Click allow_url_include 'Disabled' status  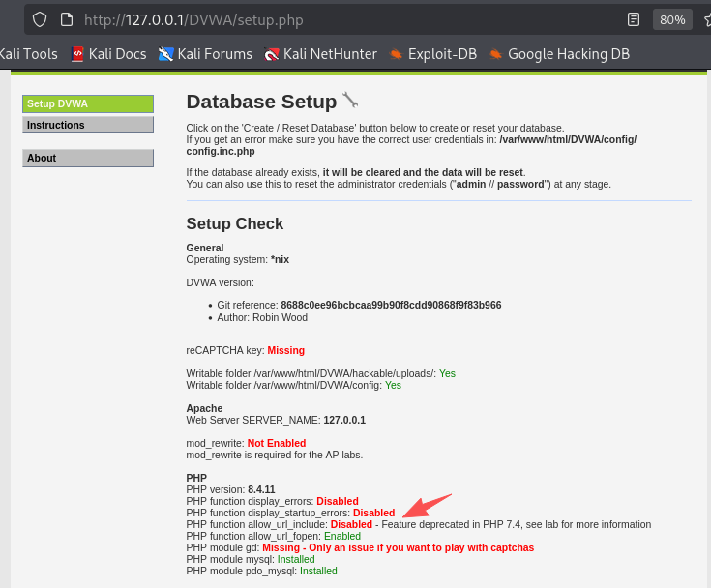tap(351, 524)
